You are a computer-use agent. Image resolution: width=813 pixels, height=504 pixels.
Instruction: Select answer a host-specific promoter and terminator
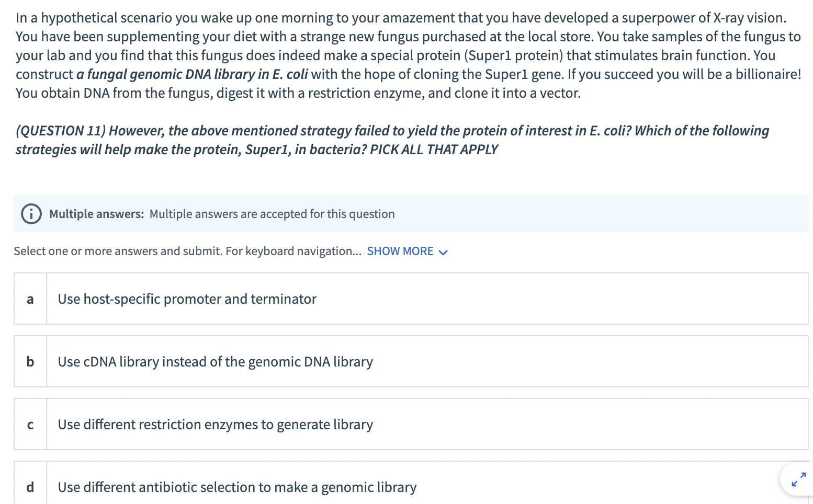[x=187, y=299]
